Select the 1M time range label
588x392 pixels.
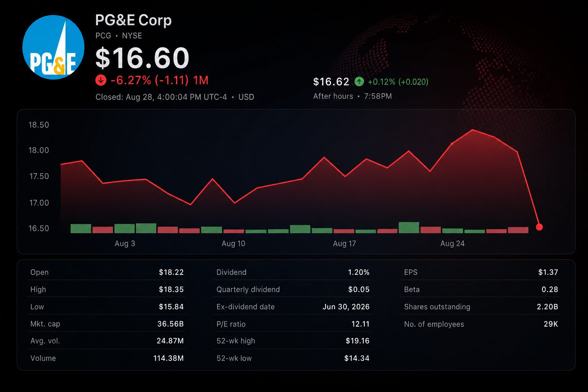[x=201, y=80]
